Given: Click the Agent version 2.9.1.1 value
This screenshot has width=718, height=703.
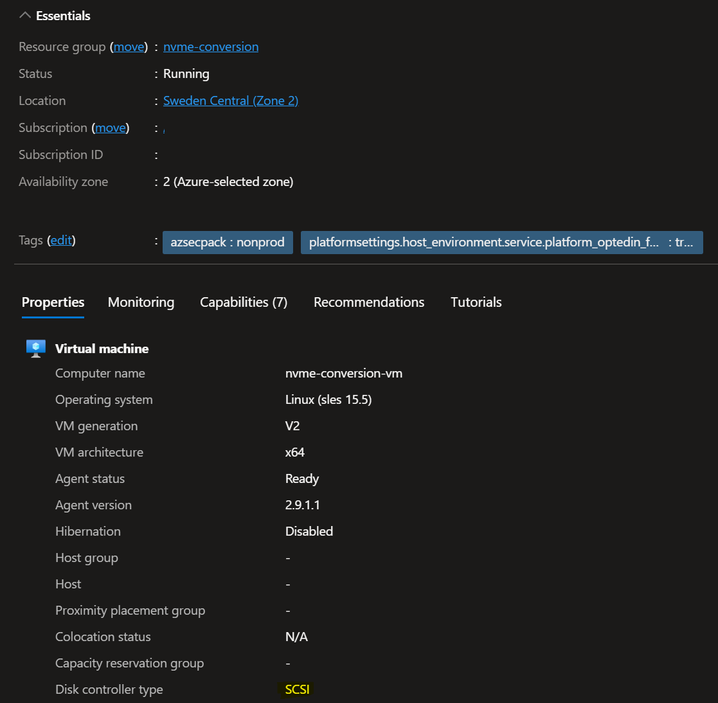Looking at the screenshot, I should coord(308,505).
